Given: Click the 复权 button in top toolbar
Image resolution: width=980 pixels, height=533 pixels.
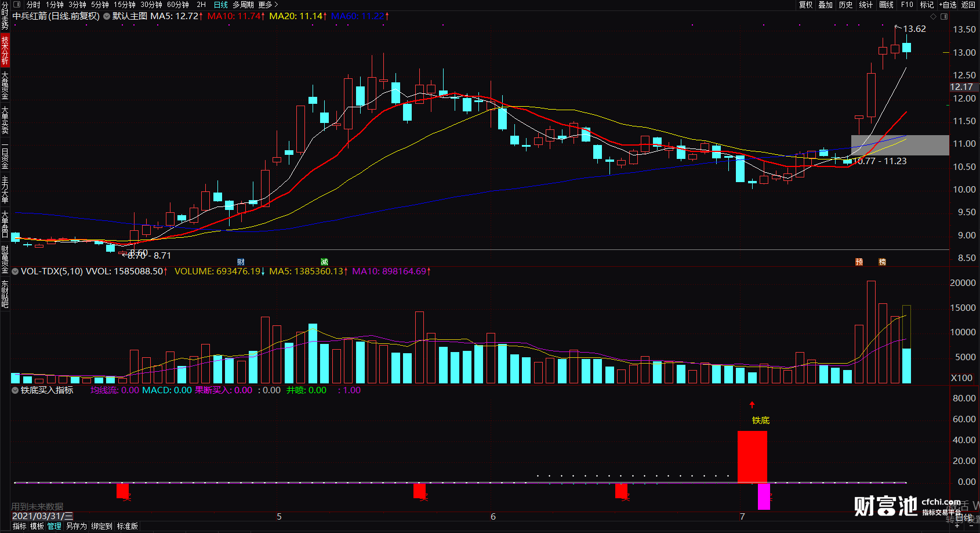Looking at the screenshot, I should [x=806, y=5].
